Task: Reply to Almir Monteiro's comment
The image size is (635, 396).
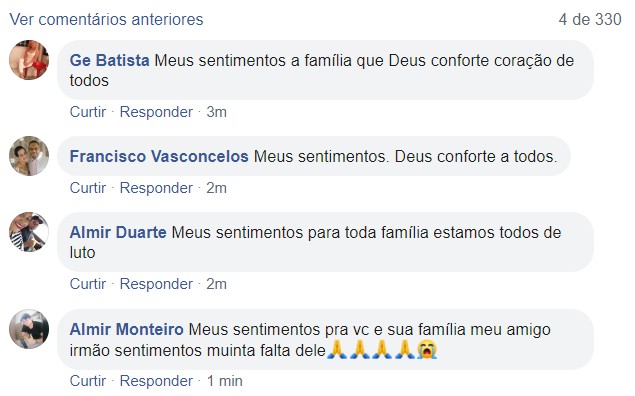Action: [x=156, y=381]
